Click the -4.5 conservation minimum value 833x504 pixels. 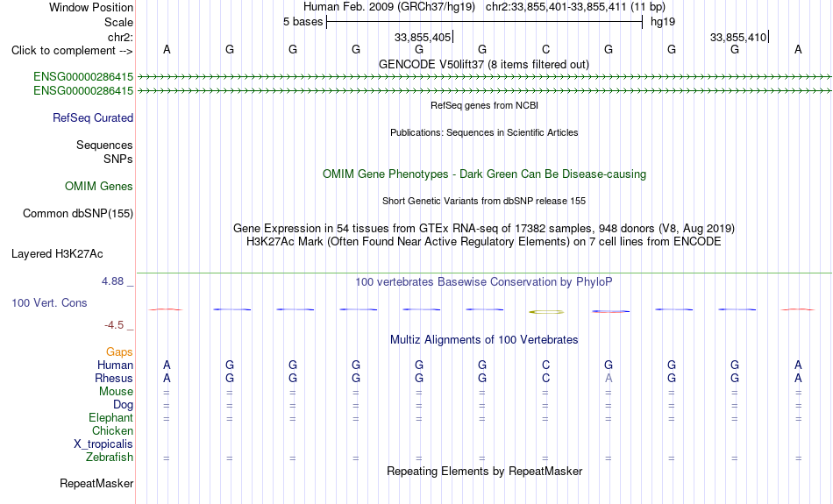(x=114, y=325)
